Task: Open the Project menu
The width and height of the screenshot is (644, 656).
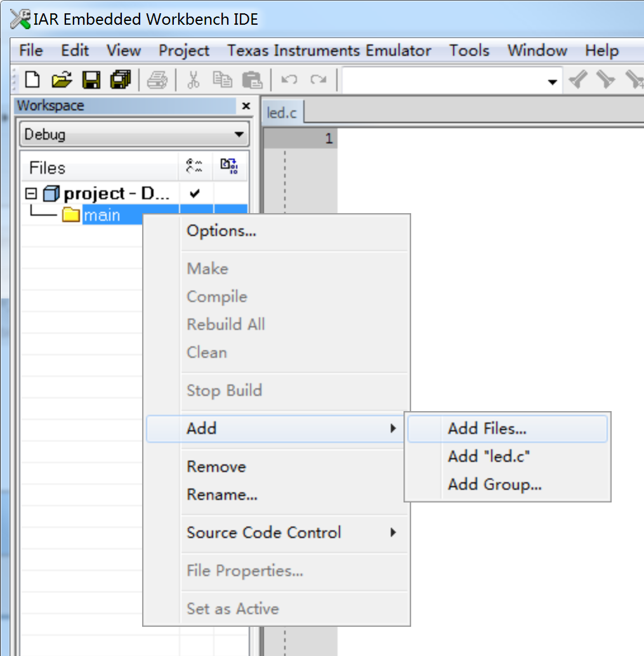Action: (x=184, y=51)
